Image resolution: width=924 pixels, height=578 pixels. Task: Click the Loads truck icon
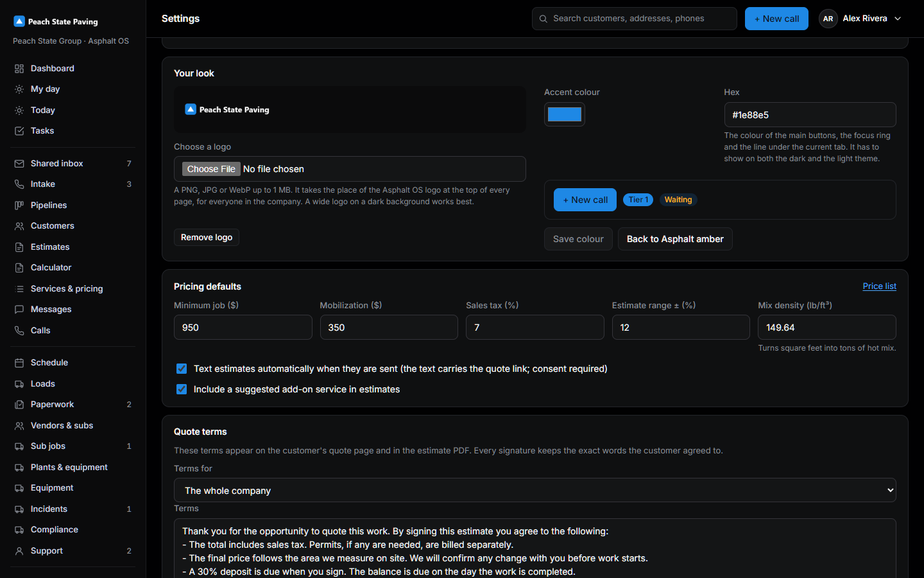(19, 384)
